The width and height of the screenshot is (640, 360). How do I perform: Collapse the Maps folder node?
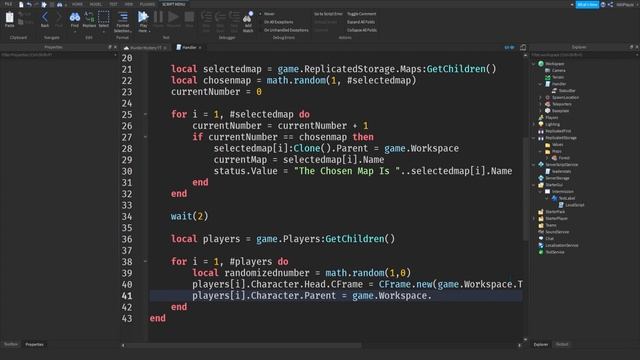tap(540, 151)
